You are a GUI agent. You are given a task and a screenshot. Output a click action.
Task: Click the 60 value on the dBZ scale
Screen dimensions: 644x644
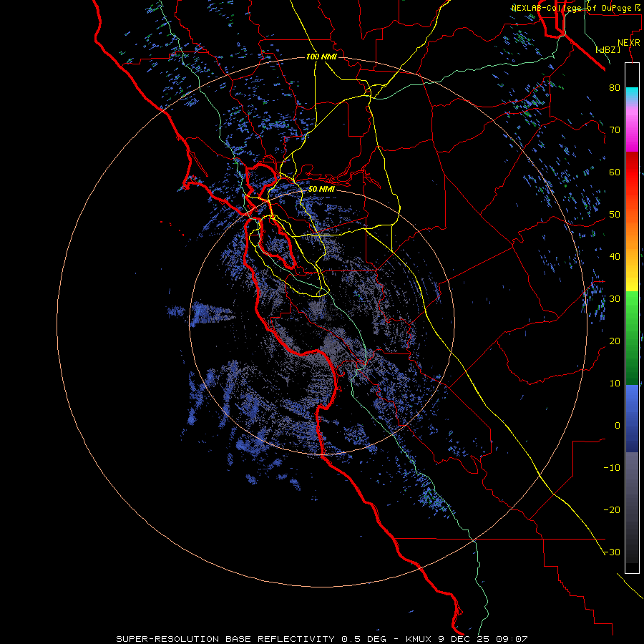click(615, 172)
